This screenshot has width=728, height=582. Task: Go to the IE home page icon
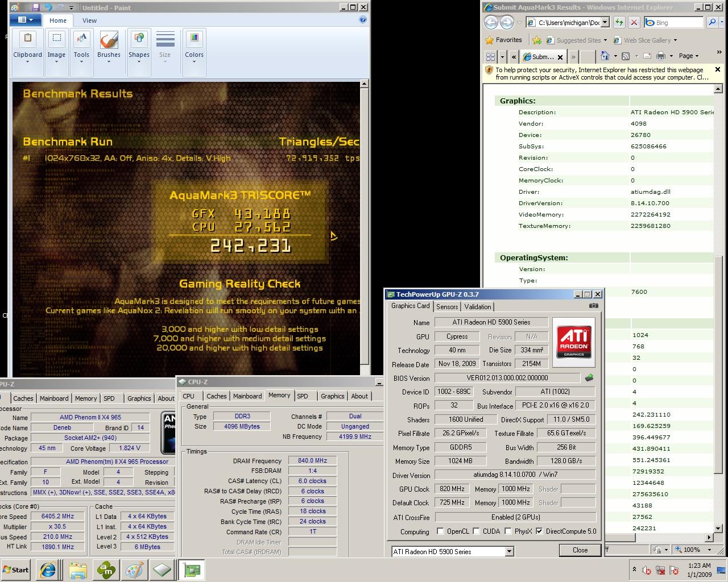click(605, 56)
